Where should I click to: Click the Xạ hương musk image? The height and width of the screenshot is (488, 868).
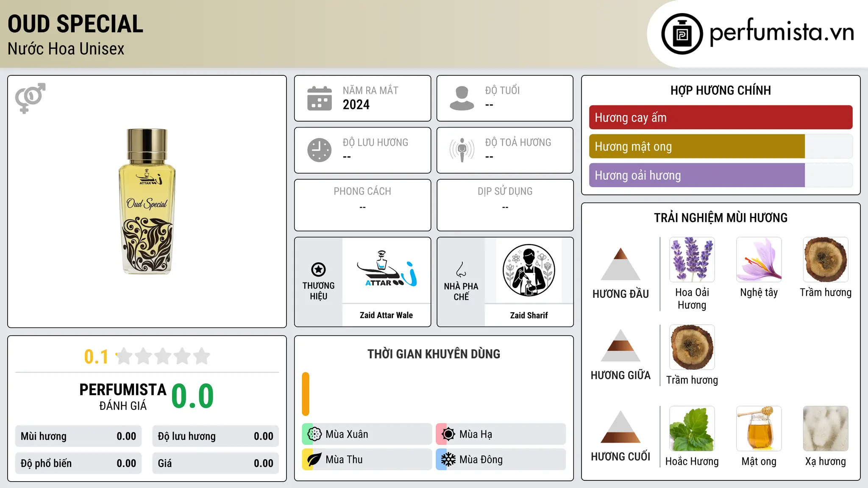click(x=826, y=429)
